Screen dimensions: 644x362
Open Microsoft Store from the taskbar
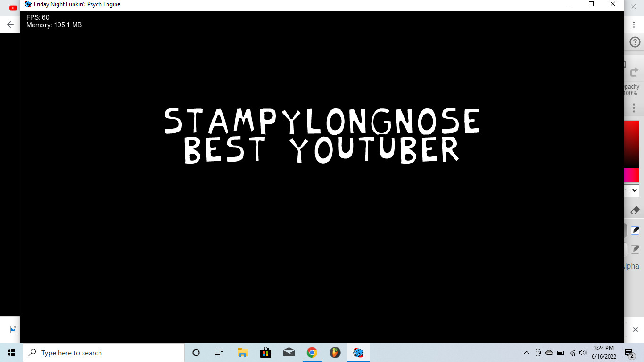(265, 353)
